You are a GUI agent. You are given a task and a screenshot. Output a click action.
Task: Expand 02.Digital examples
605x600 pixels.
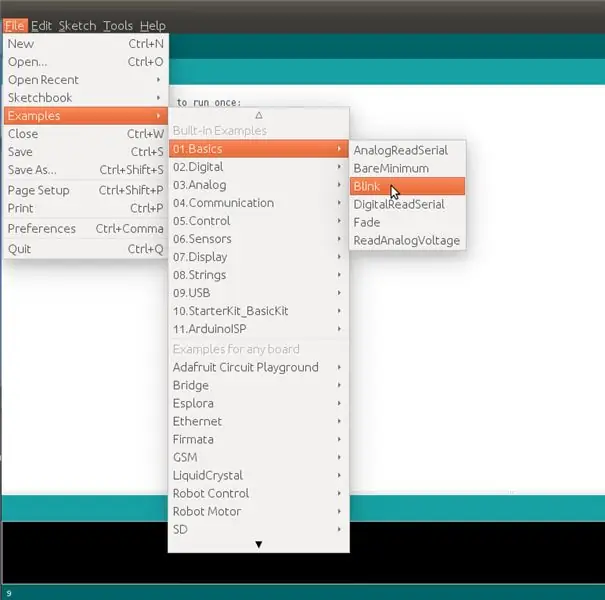tap(259, 167)
